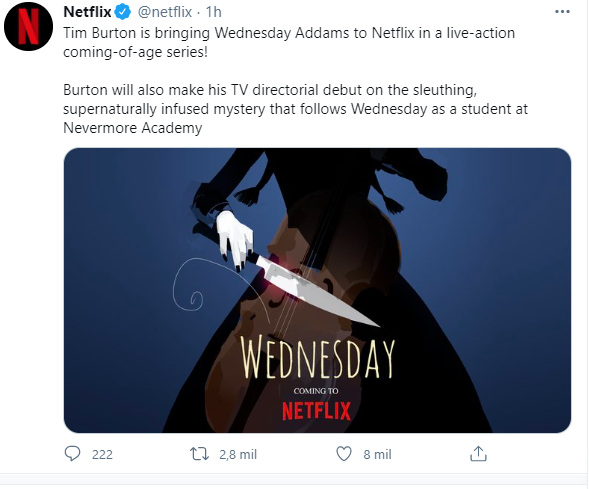This screenshot has height=489, width=589.
Task: Click the reply speech bubble icon
Action: click(x=72, y=454)
